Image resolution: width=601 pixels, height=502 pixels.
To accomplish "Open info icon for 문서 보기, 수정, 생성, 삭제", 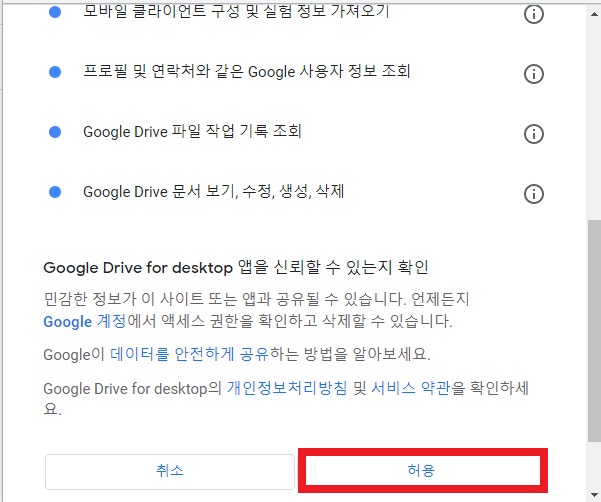I will click(x=534, y=194).
